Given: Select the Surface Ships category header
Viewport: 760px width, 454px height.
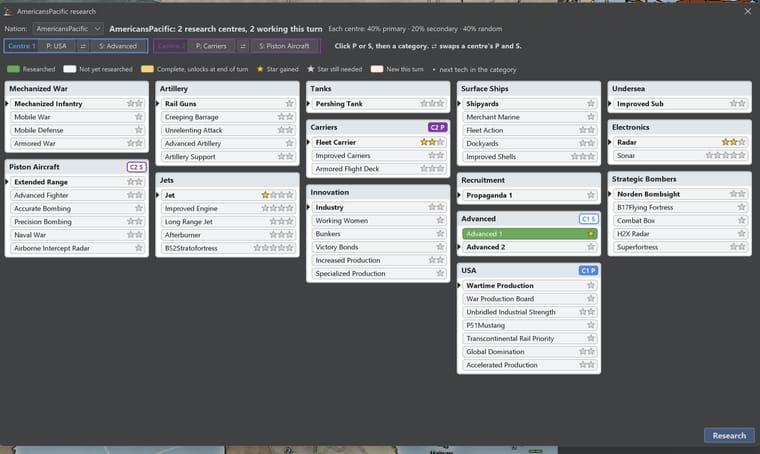Looking at the screenshot, I should (x=529, y=89).
